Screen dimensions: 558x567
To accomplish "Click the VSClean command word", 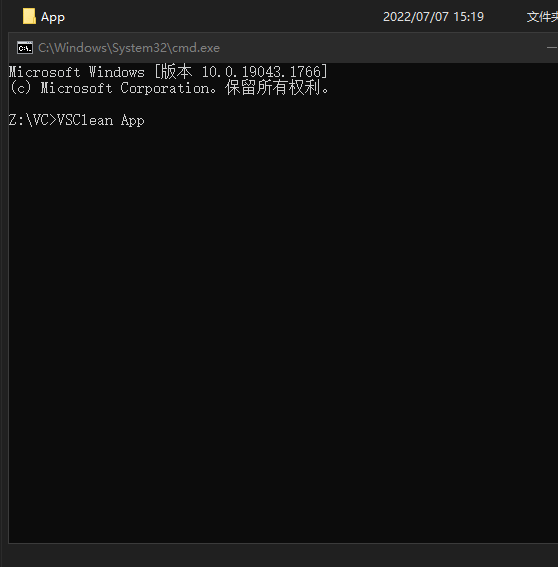I will coord(85,120).
